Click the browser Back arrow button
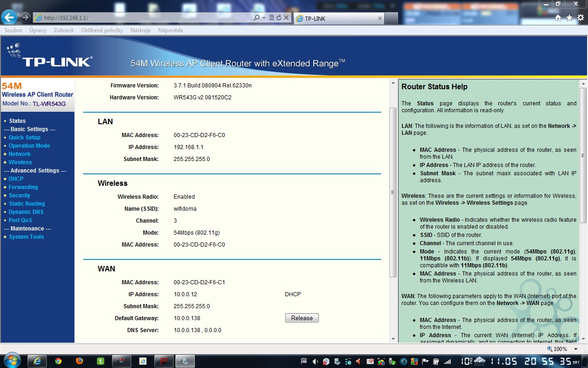 pyautogui.click(x=10, y=17)
